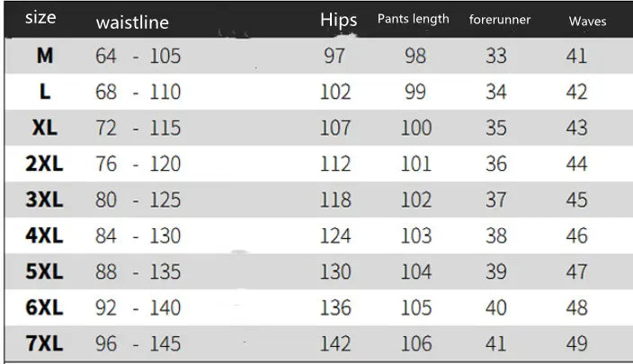Click the 5XL waistline range '88 - 135'
This screenshot has width=633, height=364.
coord(138,271)
